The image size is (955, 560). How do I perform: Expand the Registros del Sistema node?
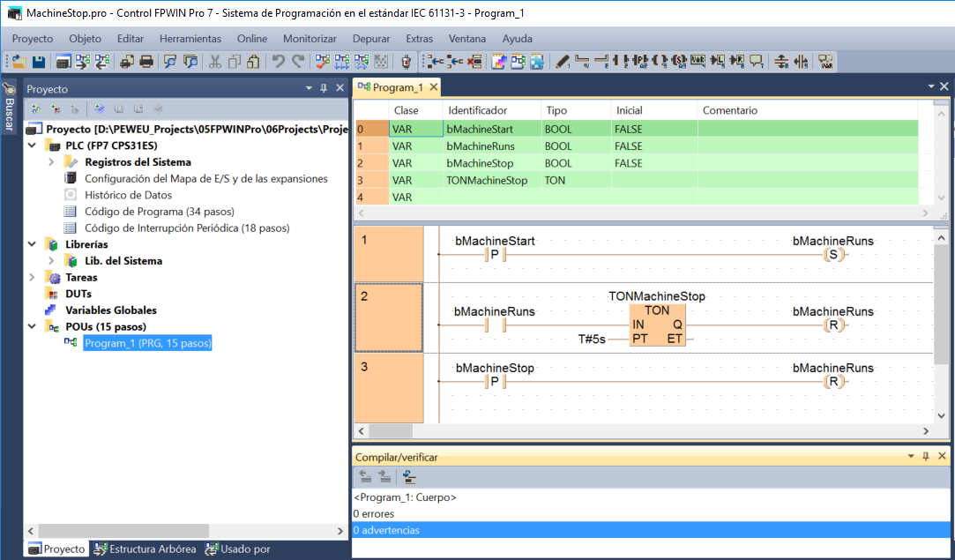pos(52,162)
